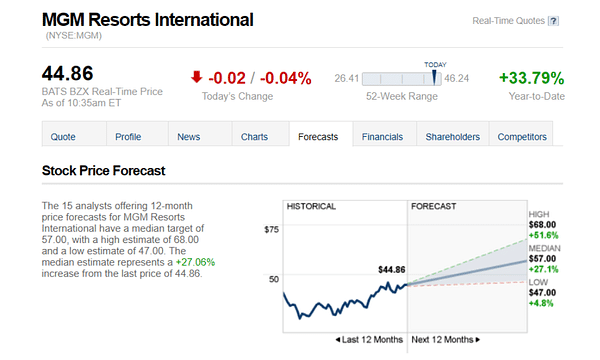This screenshot has height=360, width=600.
Task: Click the right arrow beside Next 12 Months
Action: click(x=478, y=340)
